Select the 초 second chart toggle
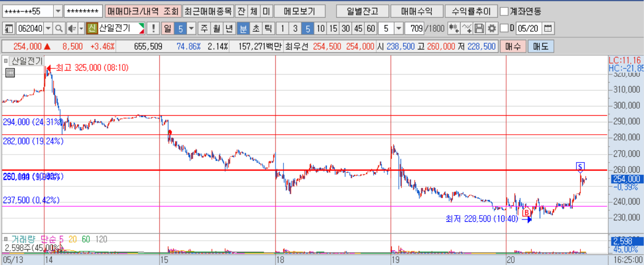Screen dimensions: 644x265 click(x=255, y=29)
